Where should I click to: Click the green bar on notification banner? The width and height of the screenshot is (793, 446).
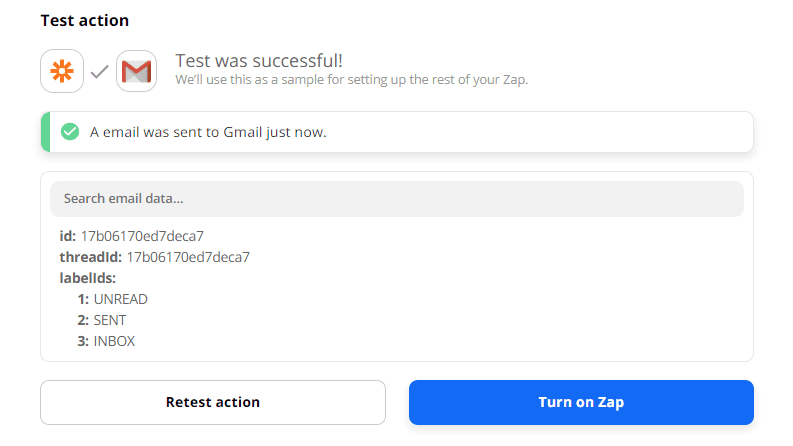point(45,132)
